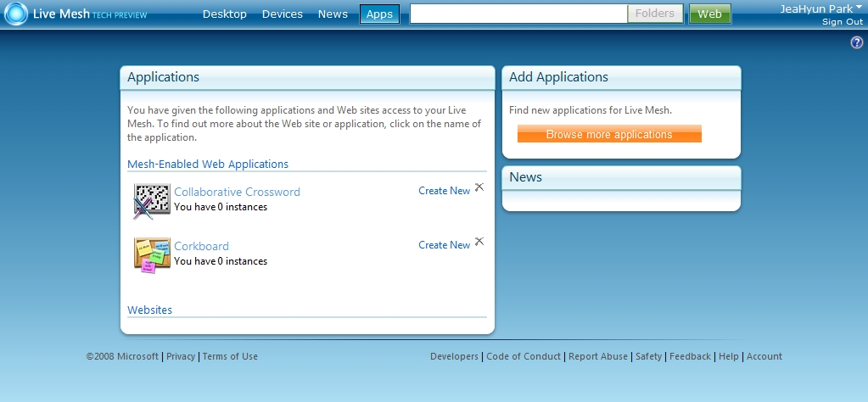This screenshot has width=868, height=402.
Task: Click Browse more applications button
Action: (609, 134)
